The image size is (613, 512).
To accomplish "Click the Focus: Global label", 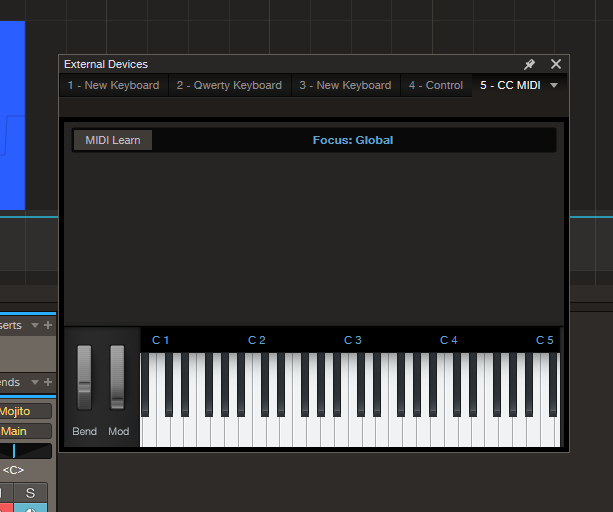I will click(x=353, y=140).
